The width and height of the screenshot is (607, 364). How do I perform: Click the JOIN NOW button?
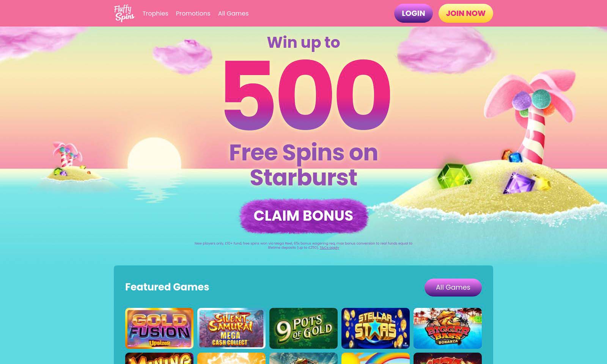tap(465, 13)
